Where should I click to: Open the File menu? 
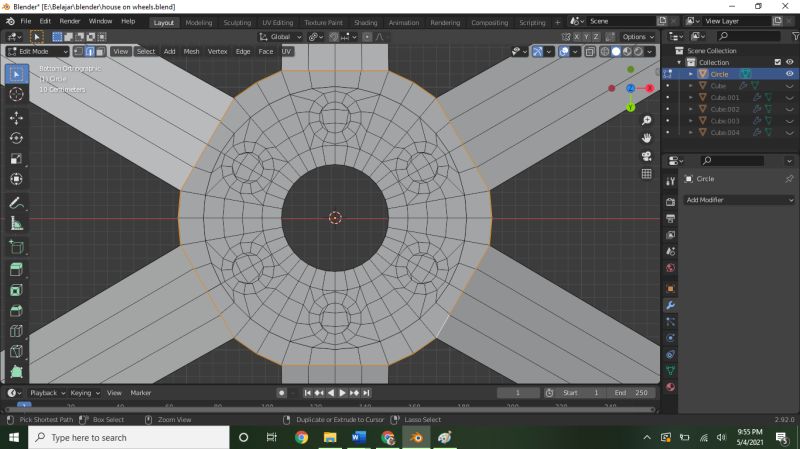pos(26,21)
